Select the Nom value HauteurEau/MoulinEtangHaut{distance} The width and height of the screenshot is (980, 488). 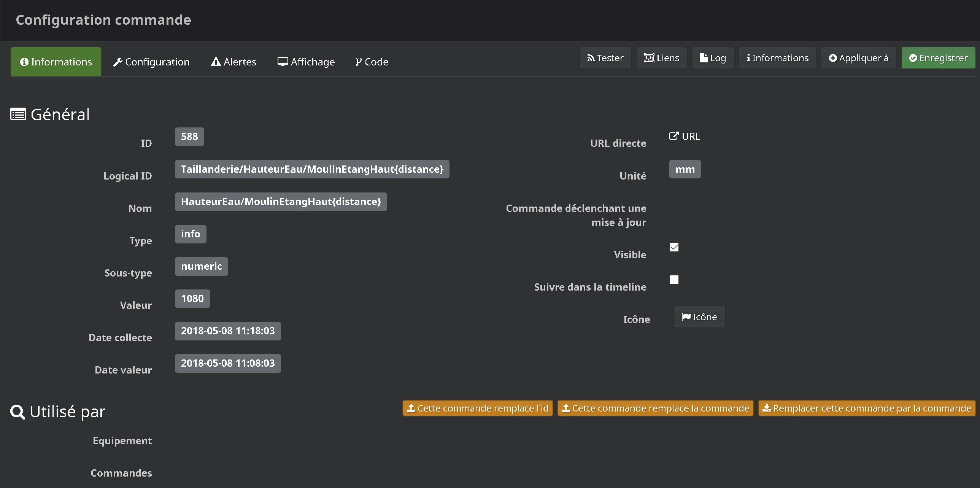tap(281, 202)
